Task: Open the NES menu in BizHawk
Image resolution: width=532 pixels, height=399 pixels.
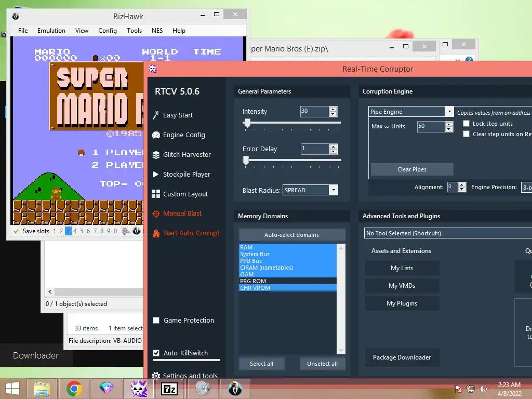Action: point(157,31)
